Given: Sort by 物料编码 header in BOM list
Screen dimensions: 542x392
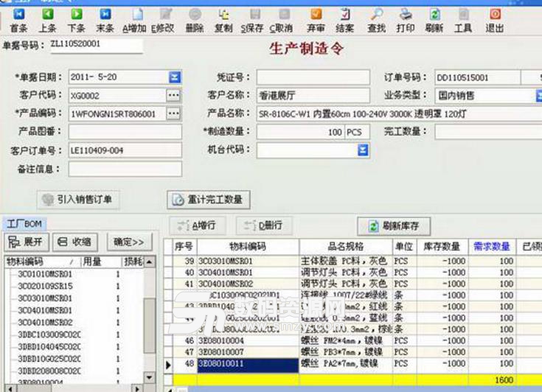Looking at the screenshot, I should (x=42, y=262).
